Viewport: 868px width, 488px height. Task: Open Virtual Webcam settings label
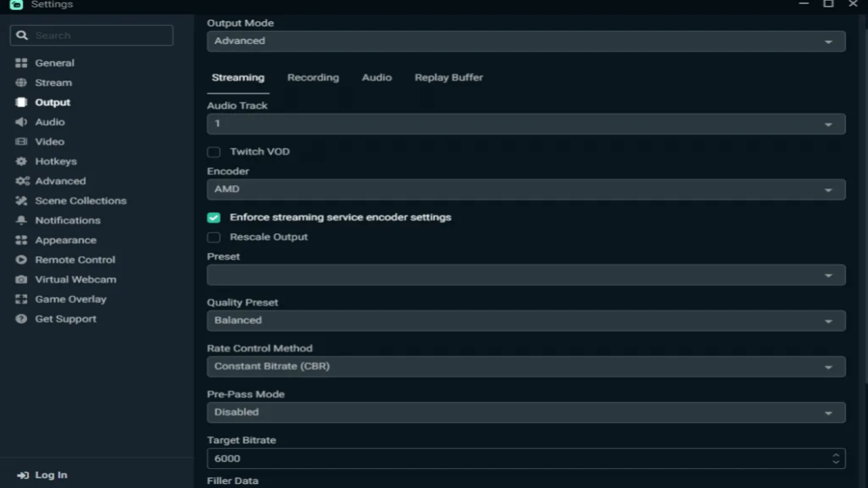pos(75,279)
